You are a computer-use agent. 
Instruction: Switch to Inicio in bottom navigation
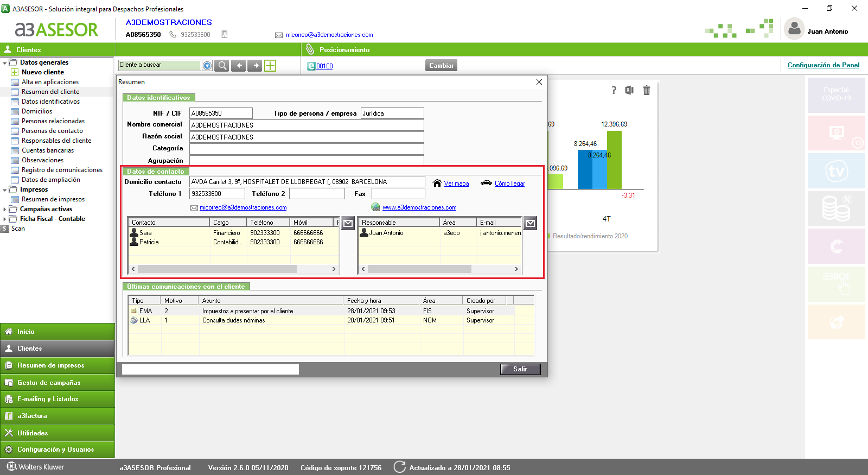58,332
